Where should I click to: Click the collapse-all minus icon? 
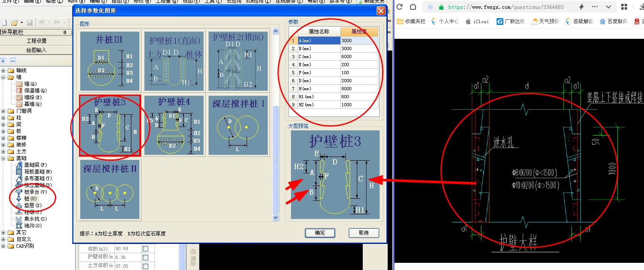pyautogui.click(x=13, y=61)
